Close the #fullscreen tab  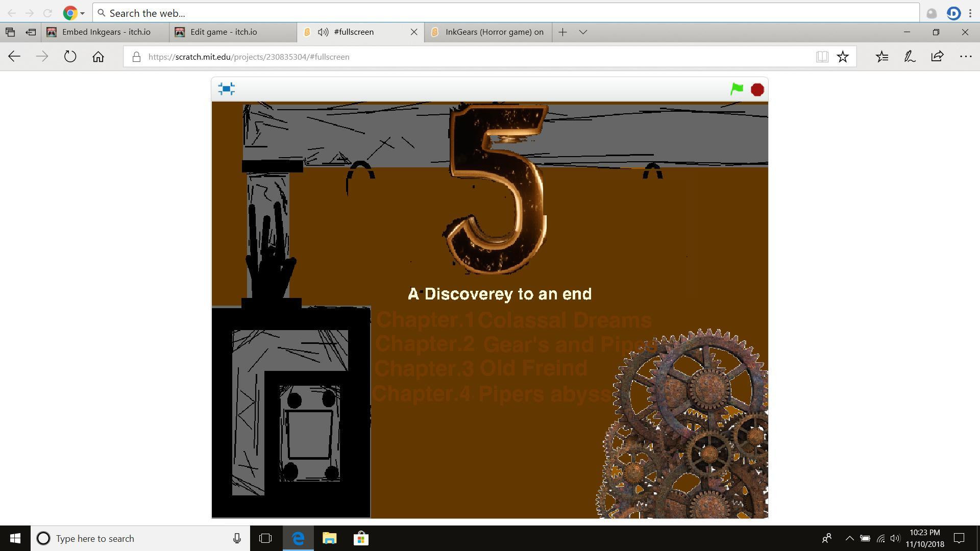click(414, 32)
